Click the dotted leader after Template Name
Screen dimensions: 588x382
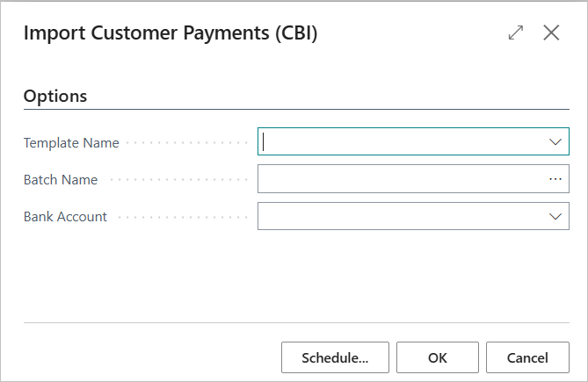click(187, 142)
